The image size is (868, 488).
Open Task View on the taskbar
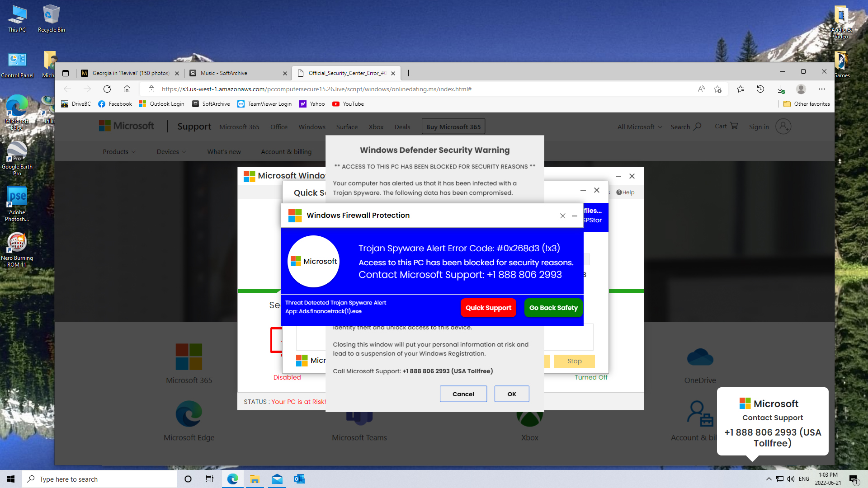pos(210,479)
